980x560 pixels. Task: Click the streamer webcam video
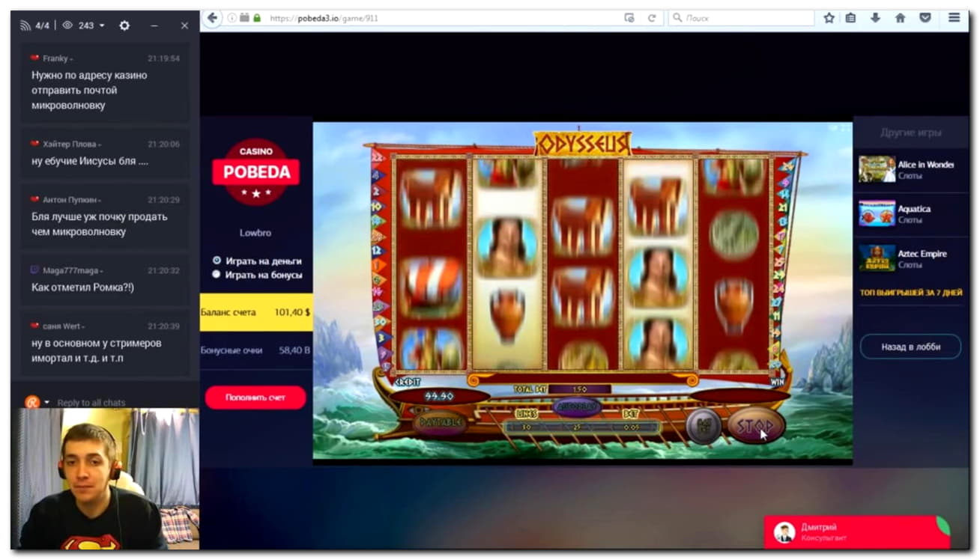(105, 479)
